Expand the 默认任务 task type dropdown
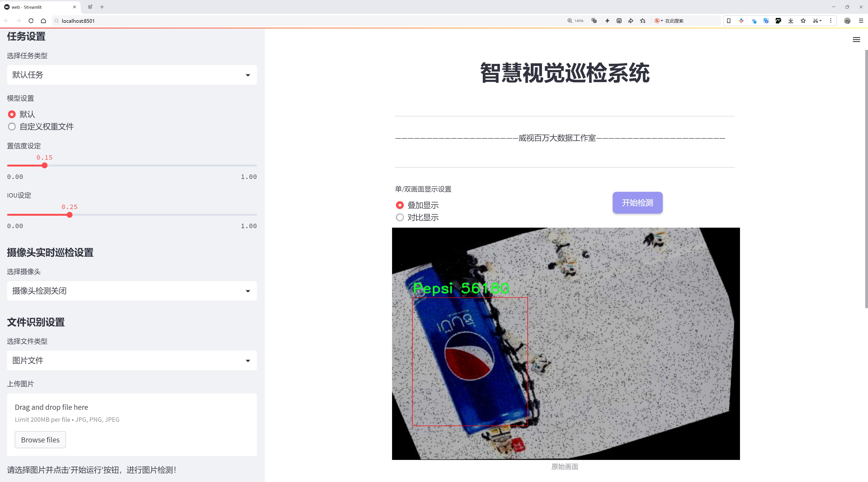Image resolution: width=868 pixels, height=482 pixels. coord(132,75)
